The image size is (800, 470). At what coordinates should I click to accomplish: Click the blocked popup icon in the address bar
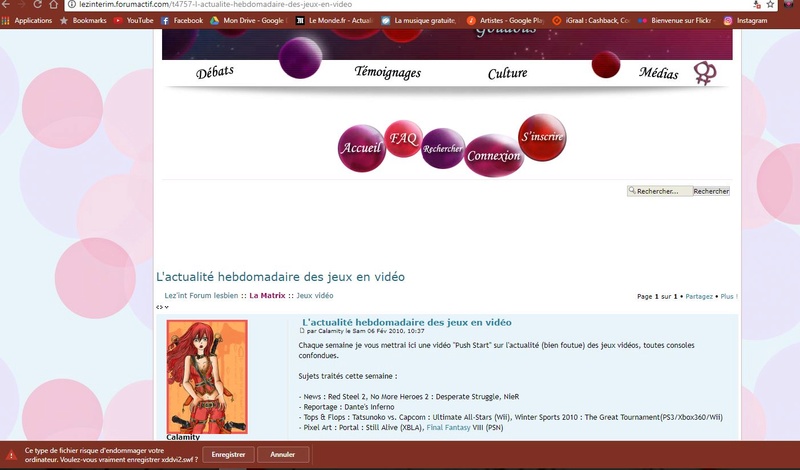click(757, 4)
